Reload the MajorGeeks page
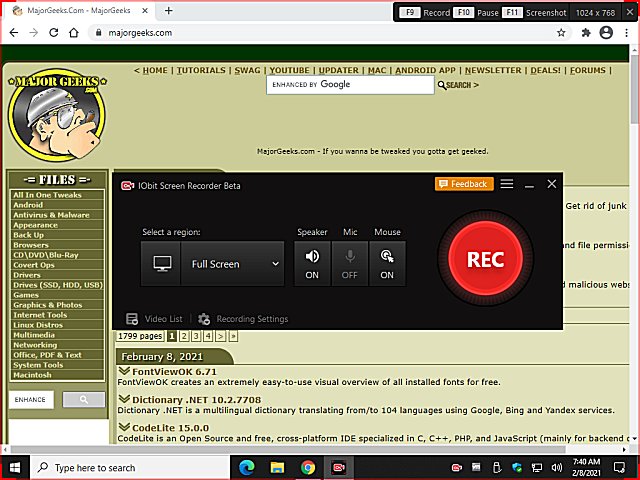This screenshot has width=640, height=480. 53,33
